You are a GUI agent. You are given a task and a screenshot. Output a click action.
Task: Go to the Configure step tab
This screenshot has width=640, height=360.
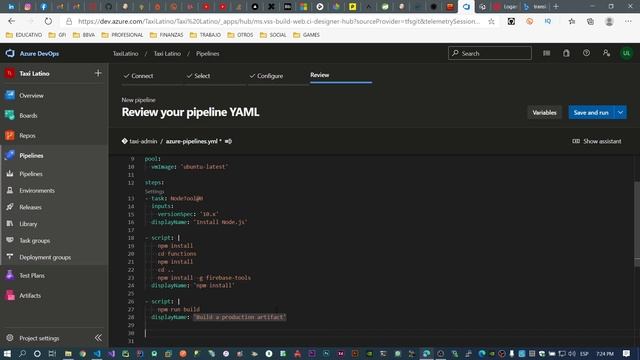click(x=266, y=76)
